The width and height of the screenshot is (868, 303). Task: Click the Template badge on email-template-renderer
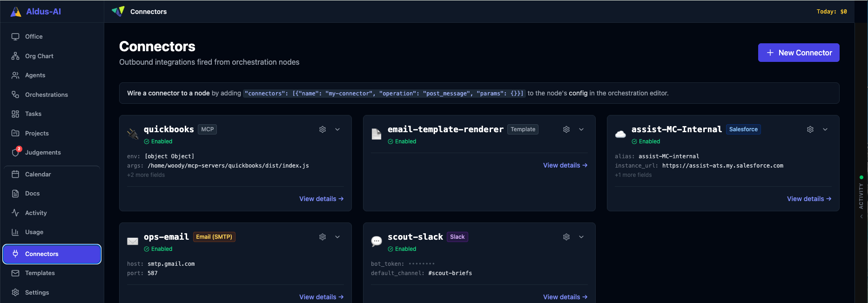523,129
